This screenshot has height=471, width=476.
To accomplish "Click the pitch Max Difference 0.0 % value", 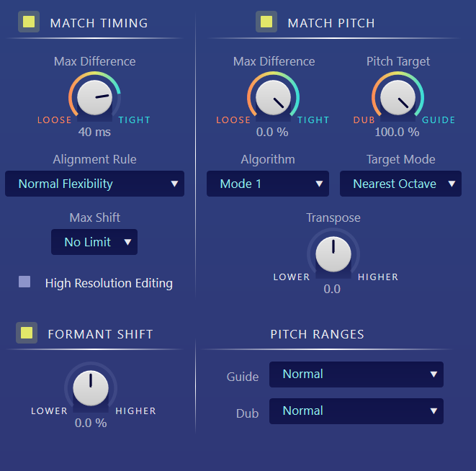I will coord(272,132).
